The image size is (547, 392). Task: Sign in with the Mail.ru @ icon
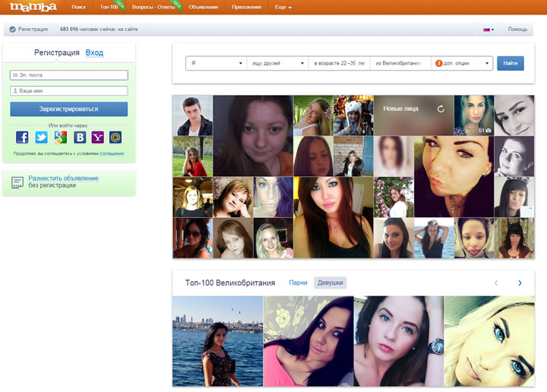pyautogui.click(x=116, y=138)
